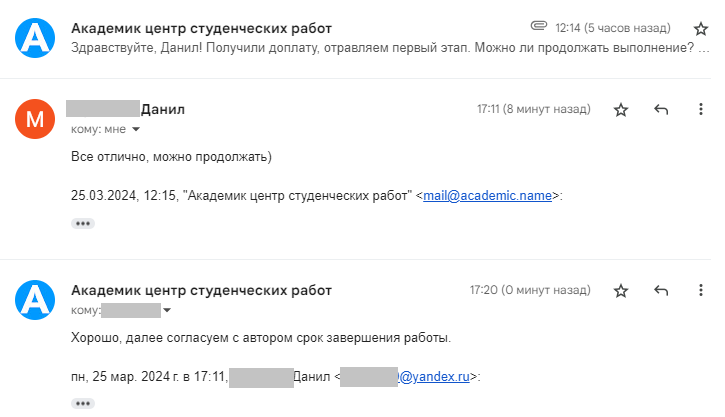Show trimmed content in the 17:20 reply
725x417 pixels.
tap(83, 404)
